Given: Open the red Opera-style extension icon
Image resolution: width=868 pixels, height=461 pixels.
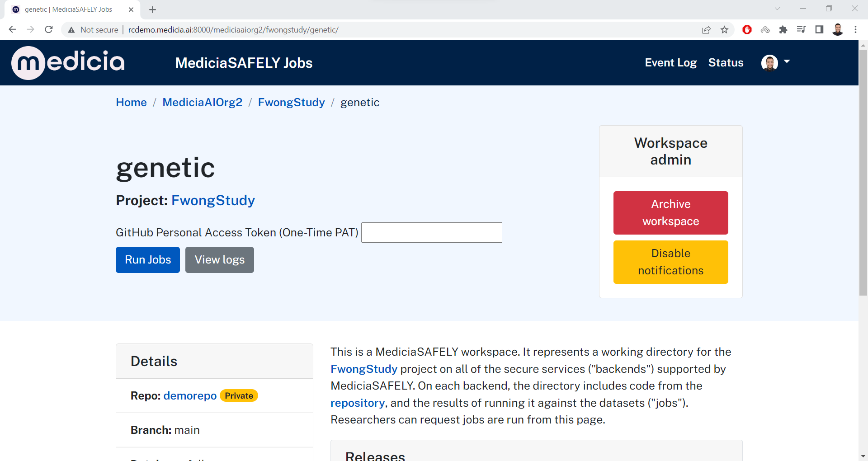Looking at the screenshot, I should pos(747,30).
